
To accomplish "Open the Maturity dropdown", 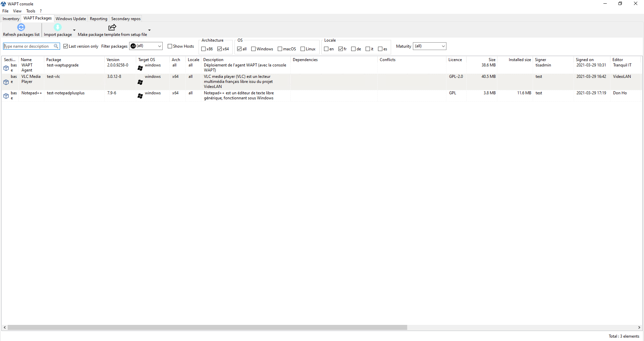I will [x=443, y=46].
